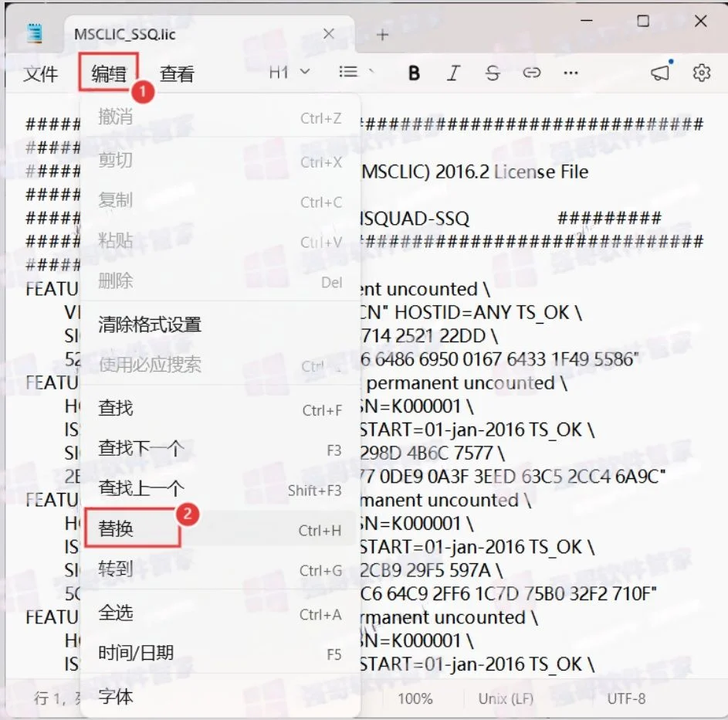Image resolution: width=728 pixels, height=720 pixels.
Task: Minimize the Notepad window
Action: click(x=587, y=21)
